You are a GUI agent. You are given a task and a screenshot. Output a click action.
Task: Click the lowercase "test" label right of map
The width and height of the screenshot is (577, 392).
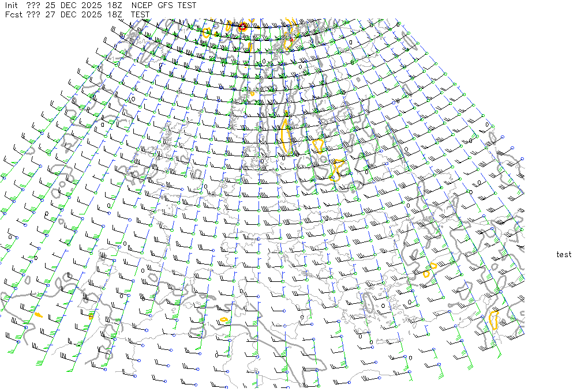(564, 254)
